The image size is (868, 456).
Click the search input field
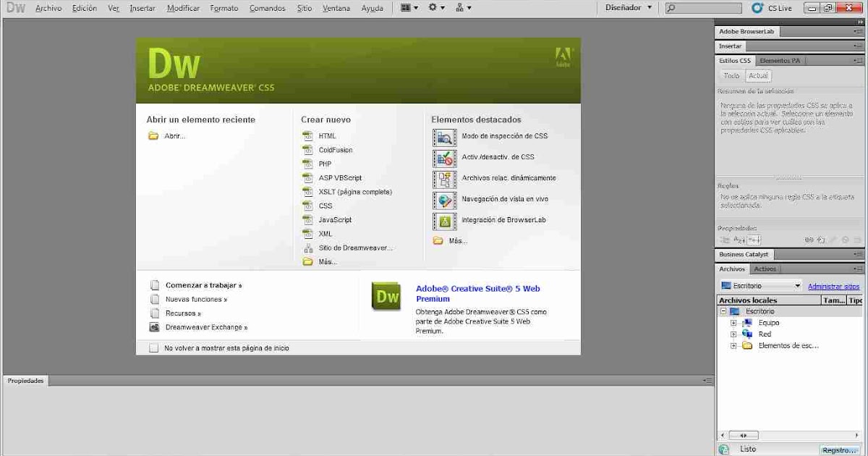703,8
